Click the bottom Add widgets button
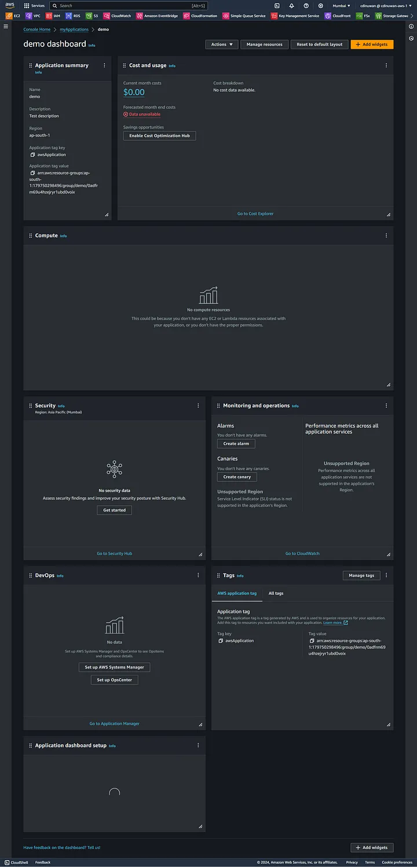Screen dimensions: 417x868 [x=372, y=848]
